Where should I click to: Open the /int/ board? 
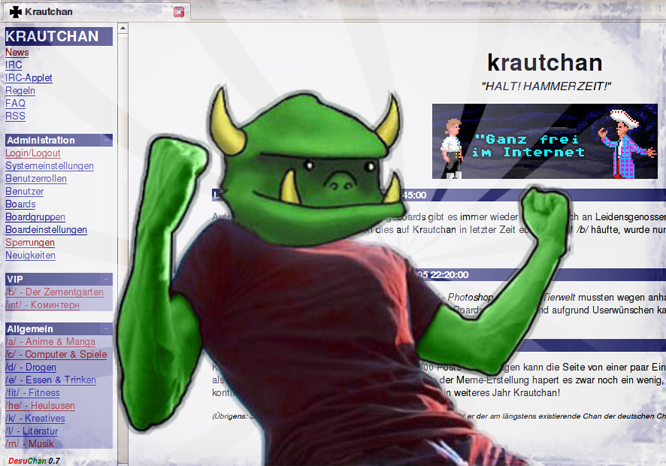(42, 305)
